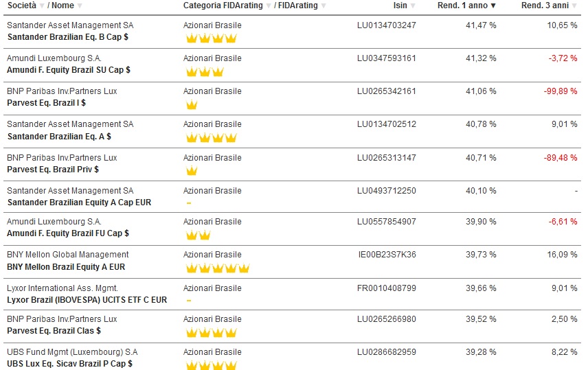Click two-crown rating of Amundi FU Cap

tap(199, 235)
